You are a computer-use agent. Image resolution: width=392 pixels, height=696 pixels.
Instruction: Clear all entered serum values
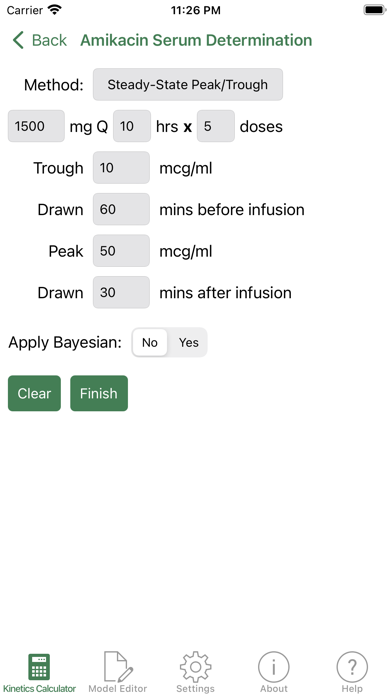[x=34, y=393]
